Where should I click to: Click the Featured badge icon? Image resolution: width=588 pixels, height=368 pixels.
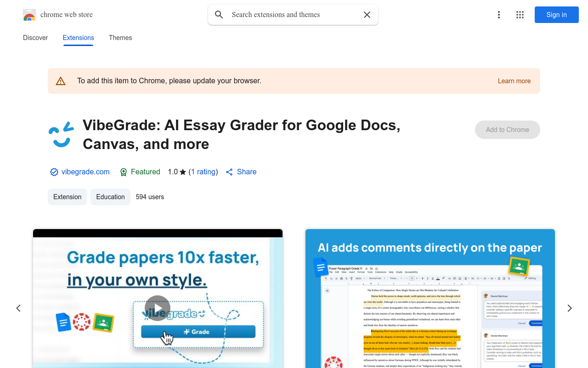123,172
